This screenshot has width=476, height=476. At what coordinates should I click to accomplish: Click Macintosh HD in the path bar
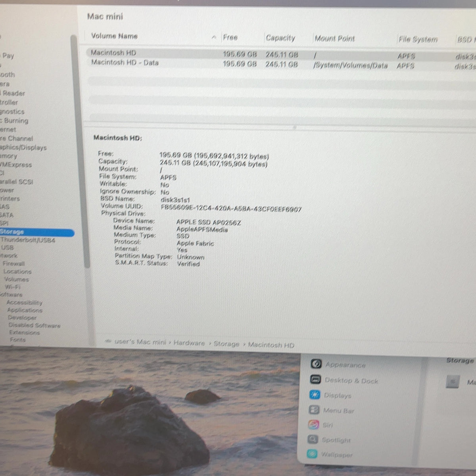coord(271,345)
